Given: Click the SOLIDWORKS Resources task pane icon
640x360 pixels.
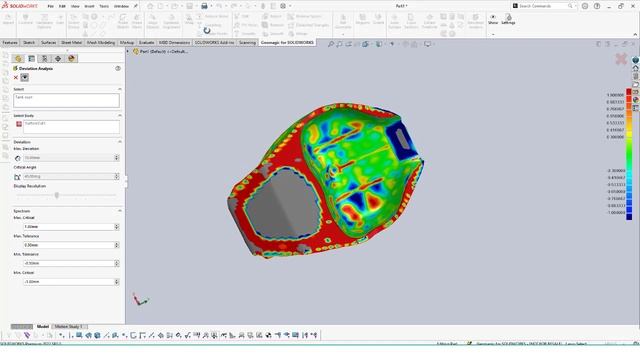Looking at the screenshot, I should [x=636, y=68].
